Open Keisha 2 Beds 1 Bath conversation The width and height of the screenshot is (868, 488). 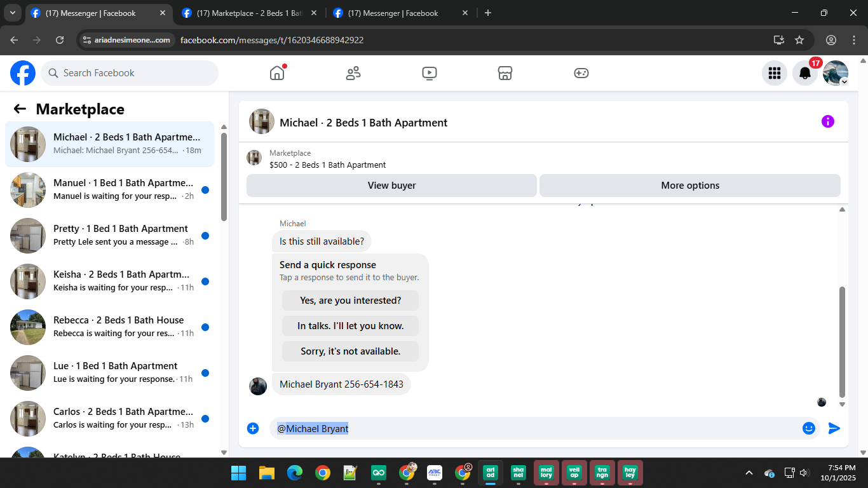point(109,281)
